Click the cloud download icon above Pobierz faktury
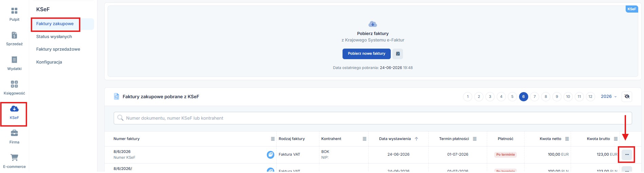This screenshot has width=644, height=173. pyautogui.click(x=373, y=24)
